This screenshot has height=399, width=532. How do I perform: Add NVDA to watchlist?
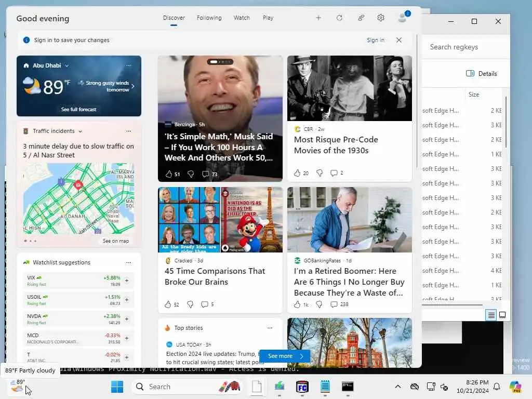click(x=127, y=319)
